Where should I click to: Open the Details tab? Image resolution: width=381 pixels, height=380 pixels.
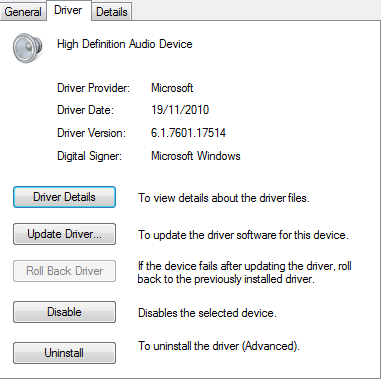coord(112,12)
